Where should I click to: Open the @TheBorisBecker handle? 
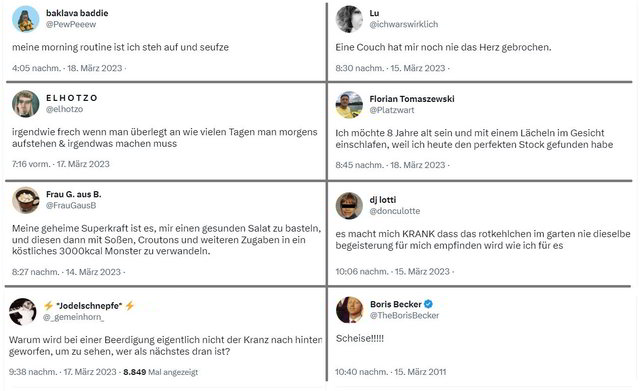pos(404,315)
